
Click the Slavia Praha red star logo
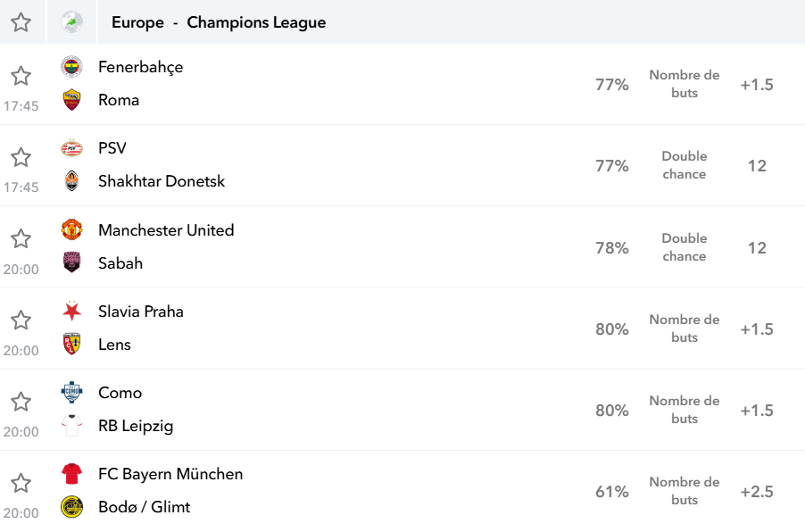pyautogui.click(x=72, y=312)
